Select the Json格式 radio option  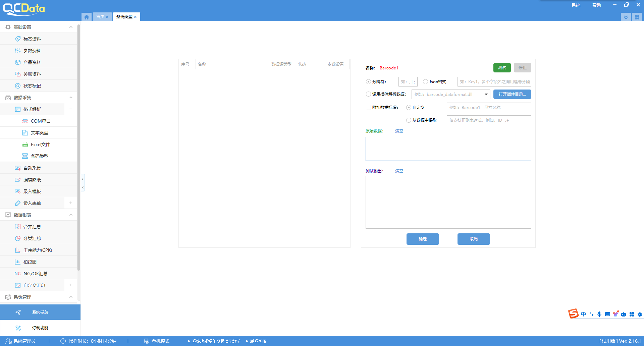click(x=425, y=82)
